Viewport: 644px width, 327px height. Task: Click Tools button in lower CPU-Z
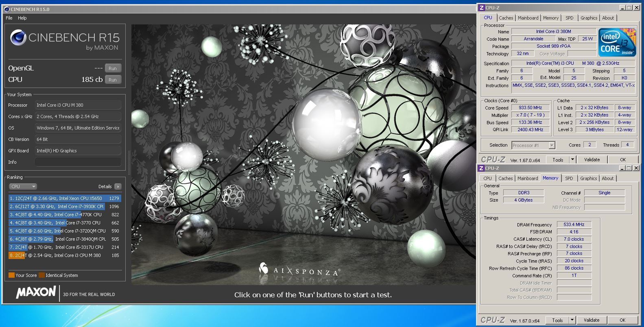[557, 320]
